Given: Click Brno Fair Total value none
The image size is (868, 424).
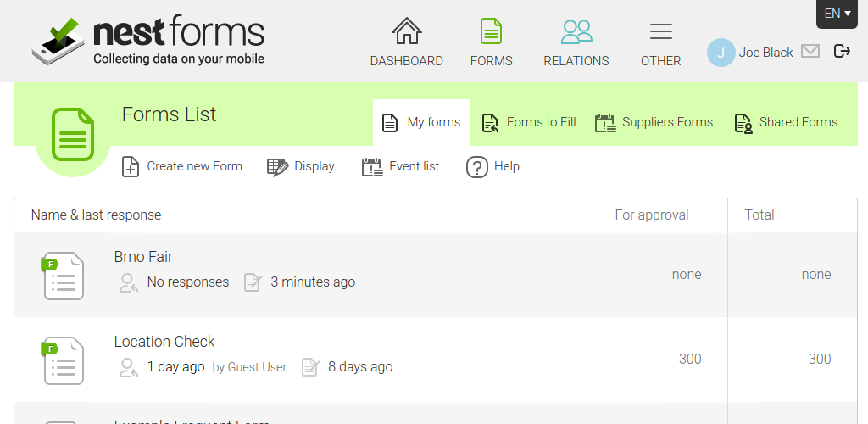Looking at the screenshot, I should tap(816, 275).
